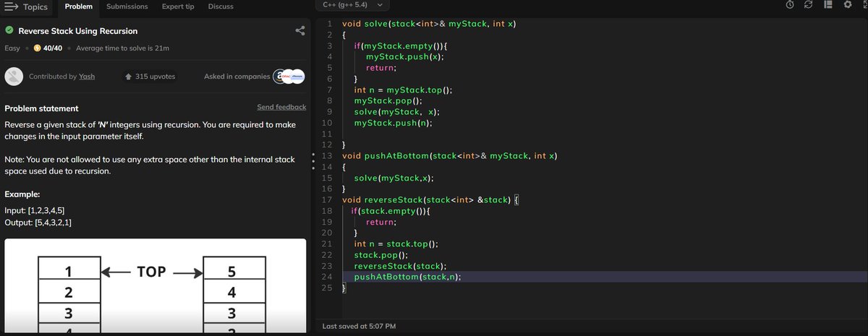
Task: Click the company logos badge
Action: [x=289, y=77]
